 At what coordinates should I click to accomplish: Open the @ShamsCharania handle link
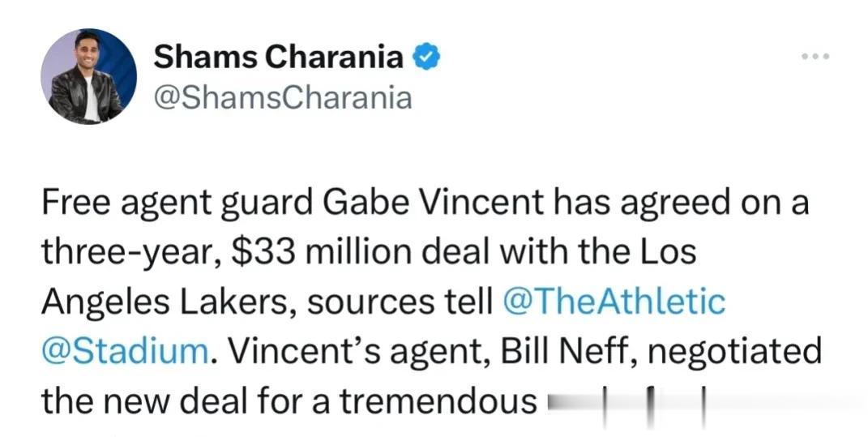point(283,97)
